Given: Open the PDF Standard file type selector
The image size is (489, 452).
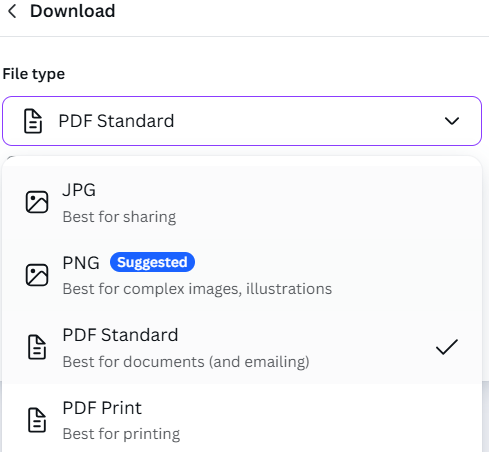Looking at the screenshot, I should click(x=242, y=121).
